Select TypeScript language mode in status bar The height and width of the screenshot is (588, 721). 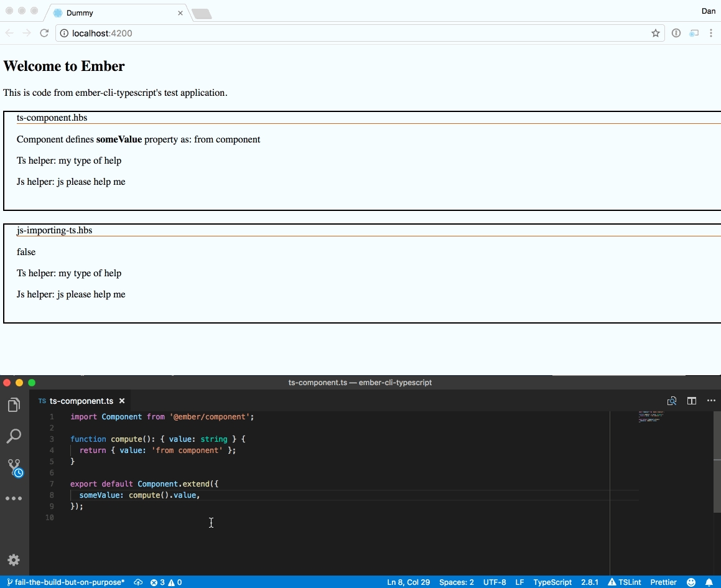pyautogui.click(x=552, y=582)
